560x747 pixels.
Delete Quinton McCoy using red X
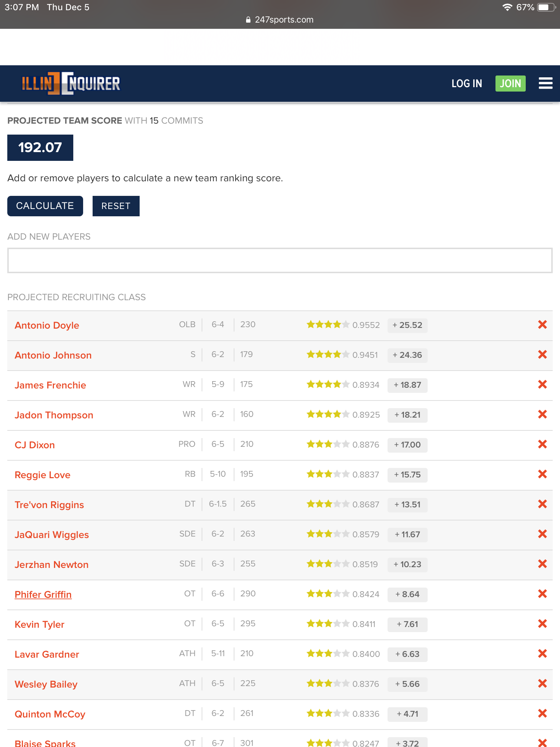coord(542,713)
